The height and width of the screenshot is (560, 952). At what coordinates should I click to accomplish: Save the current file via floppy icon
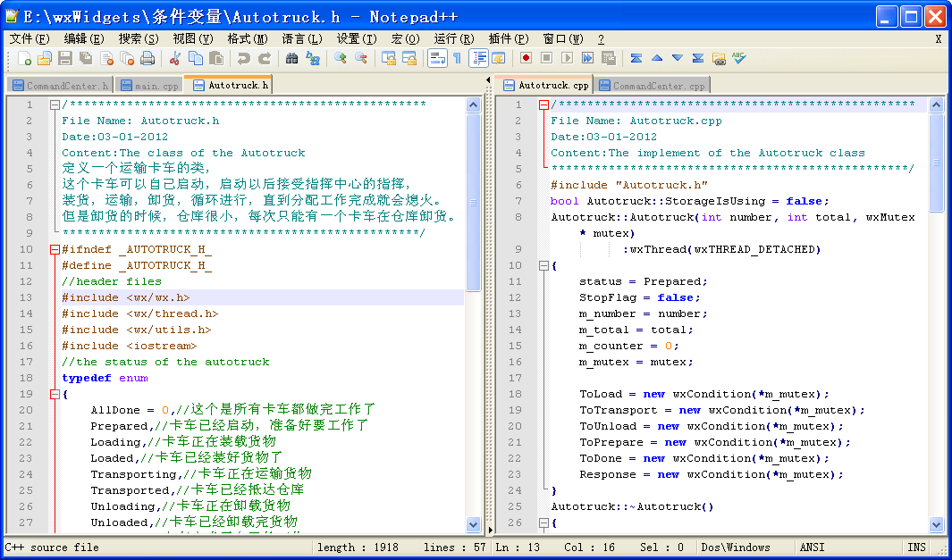(65, 58)
